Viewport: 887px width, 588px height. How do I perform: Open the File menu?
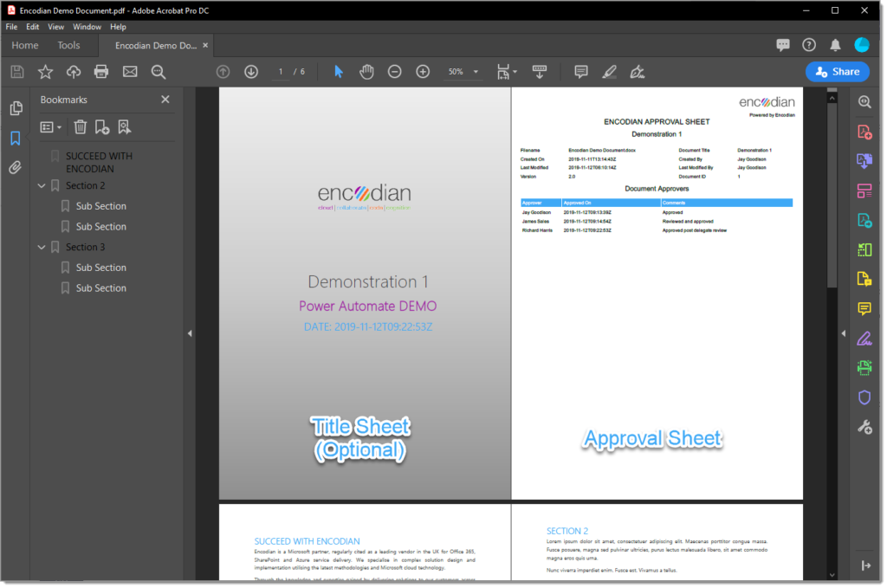(x=11, y=27)
